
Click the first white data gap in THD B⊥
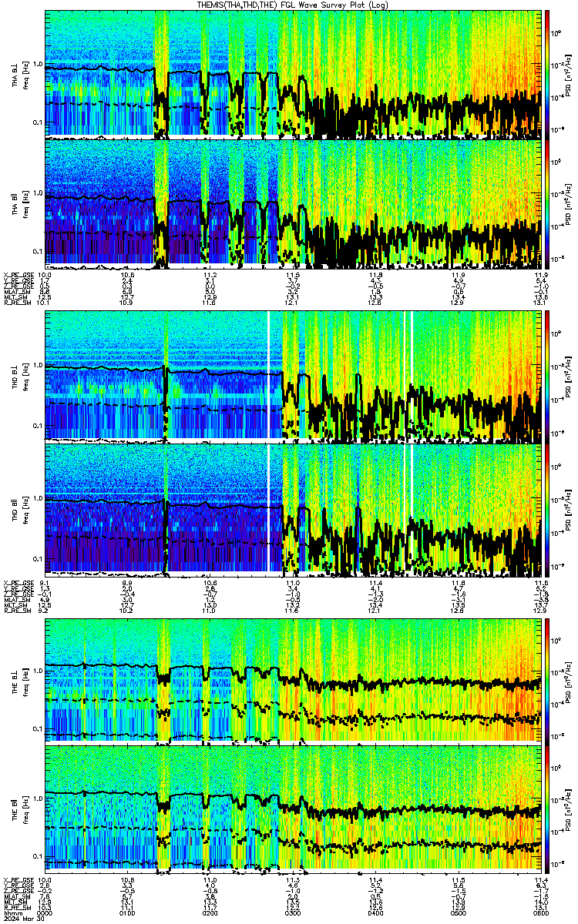click(268, 376)
